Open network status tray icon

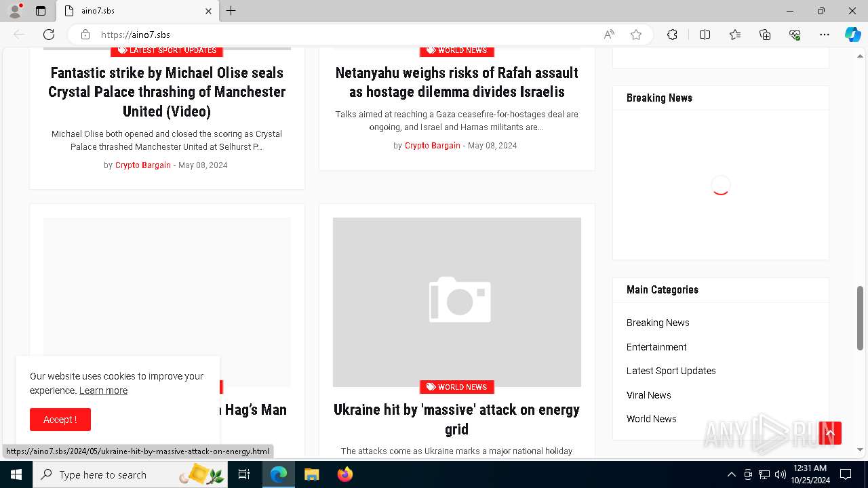(764, 474)
